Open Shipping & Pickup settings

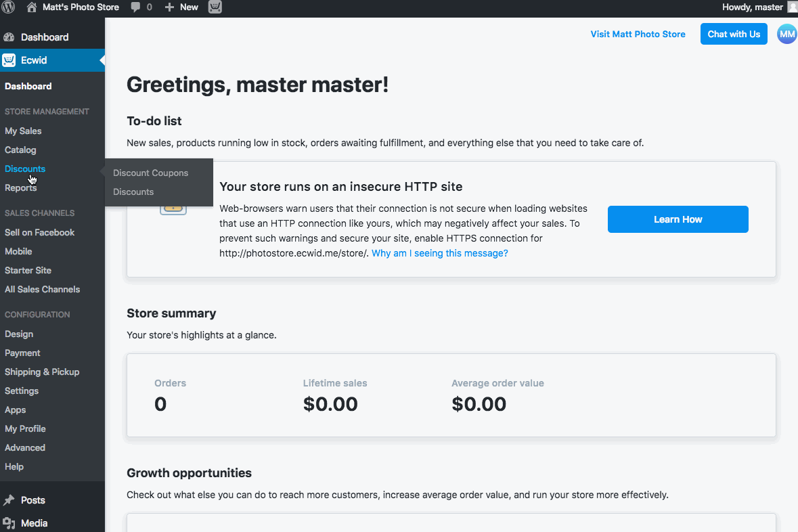42,372
